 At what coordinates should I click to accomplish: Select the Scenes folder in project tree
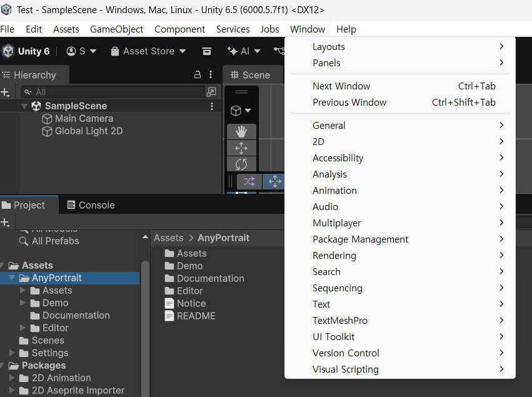[42, 340]
